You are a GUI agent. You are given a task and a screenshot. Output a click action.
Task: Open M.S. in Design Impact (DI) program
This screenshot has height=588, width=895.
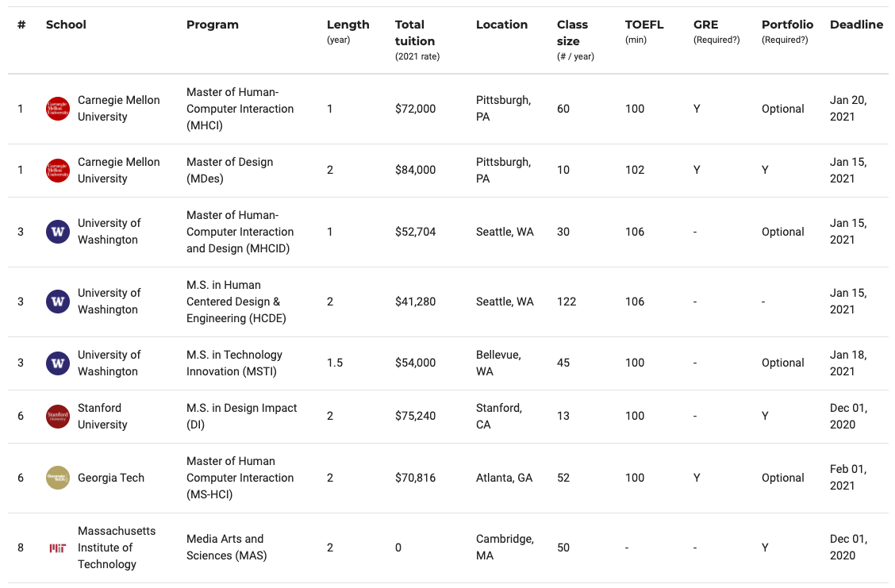point(241,416)
